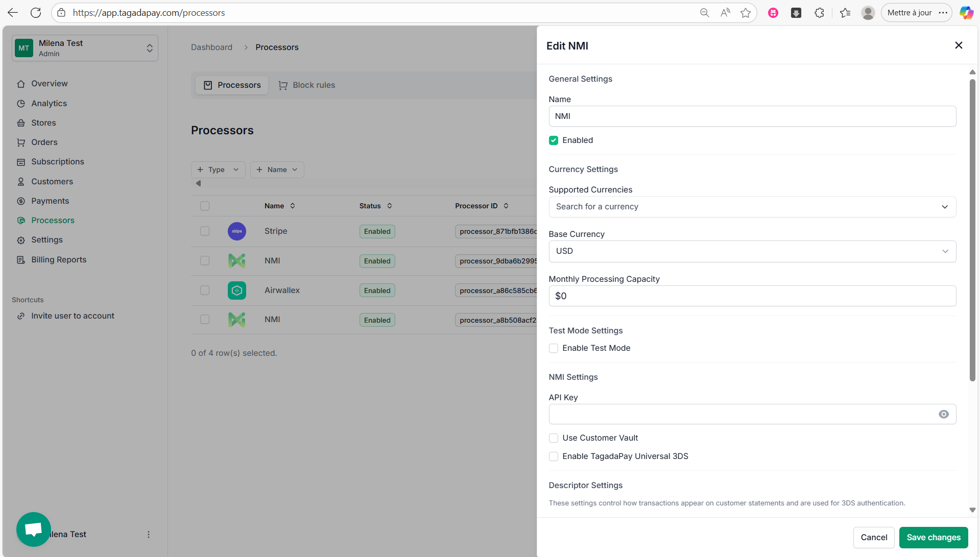Image resolution: width=980 pixels, height=557 pixels.
Task: Reload the page with refresh icon
Action: tap(36, 13)
